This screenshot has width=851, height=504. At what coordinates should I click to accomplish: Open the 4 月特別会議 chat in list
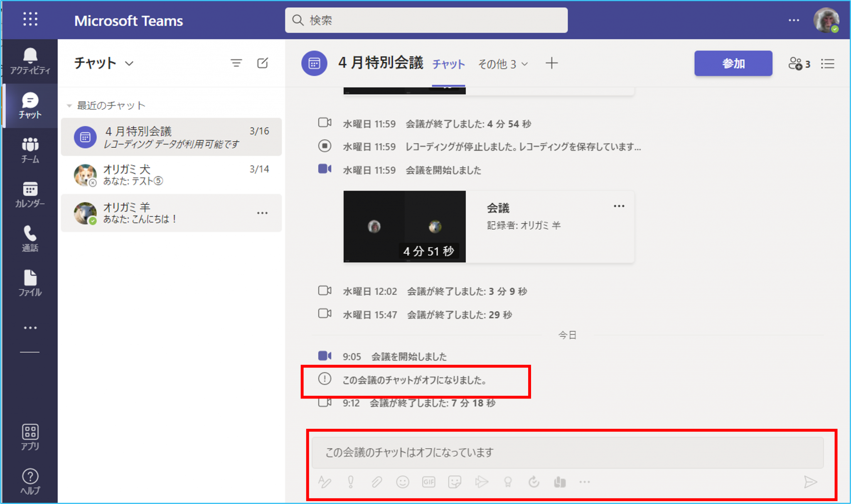171,137
